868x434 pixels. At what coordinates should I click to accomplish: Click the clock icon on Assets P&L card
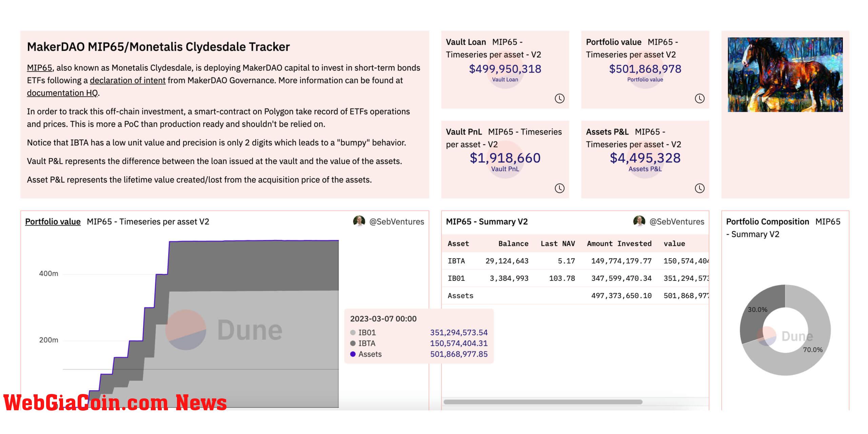tap(699, 188)
